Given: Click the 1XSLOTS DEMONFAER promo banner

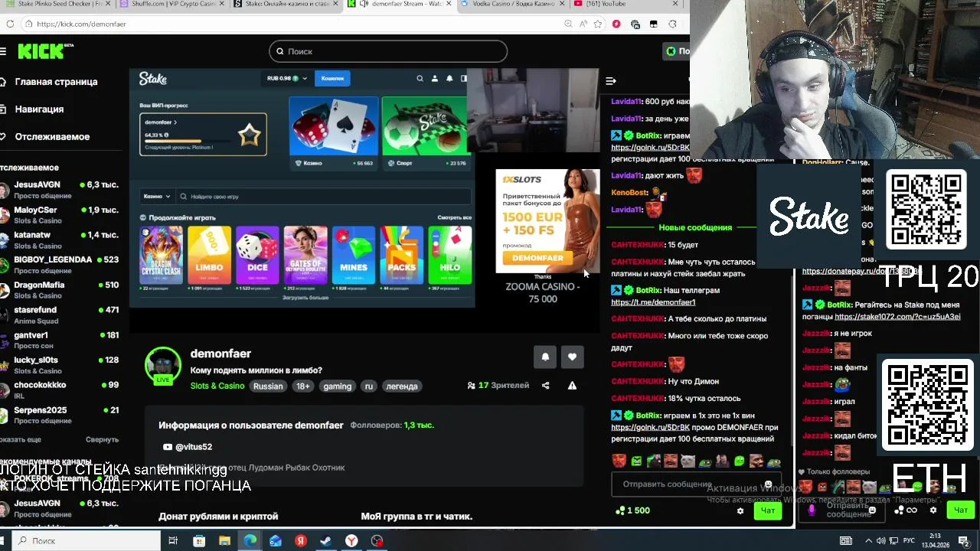Looking at the screenshot, I should click(x=548, y=221).
